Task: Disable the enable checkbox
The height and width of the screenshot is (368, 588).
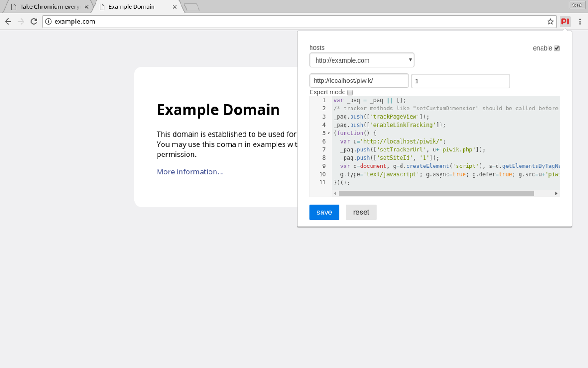Action: coord(557,48)
